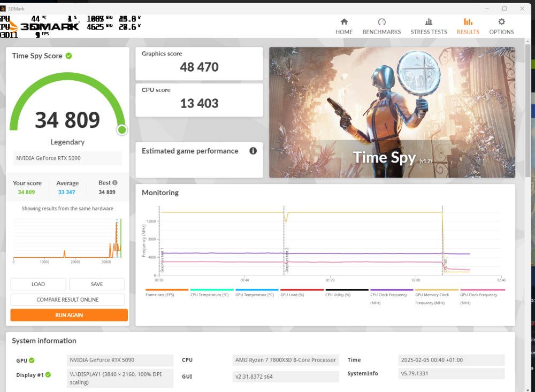The height and width of the screenshot is (392, 535).
Task: Click the Monitoring section heading
Action: click(160, 193)
